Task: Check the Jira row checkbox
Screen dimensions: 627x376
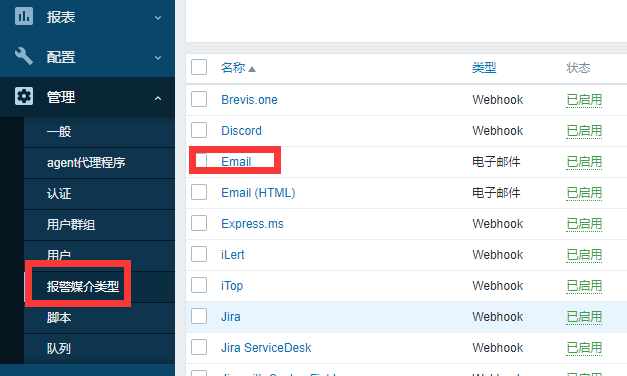Action: click(199, 316)
